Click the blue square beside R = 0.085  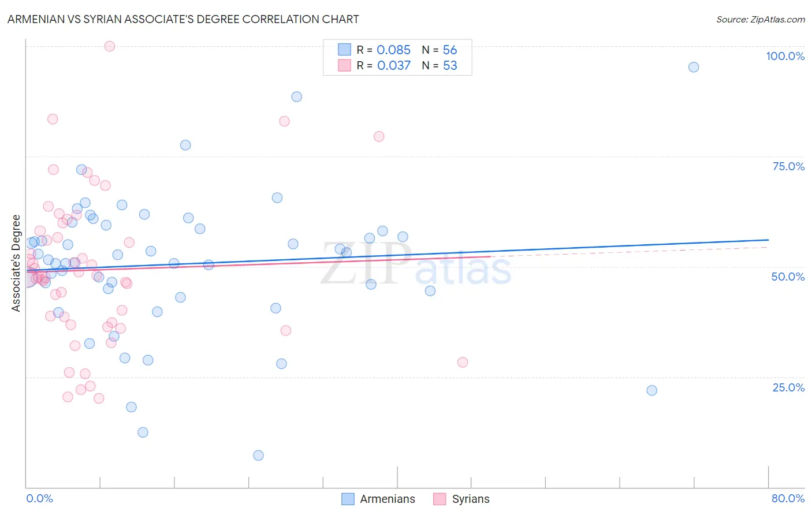click(345, 50)
